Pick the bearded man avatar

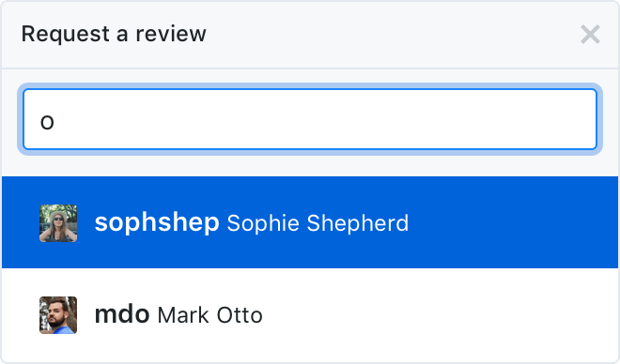tap(58, 315)
